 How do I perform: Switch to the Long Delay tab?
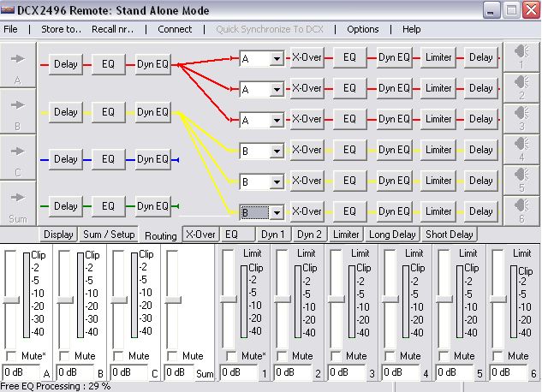pos(392,235)
